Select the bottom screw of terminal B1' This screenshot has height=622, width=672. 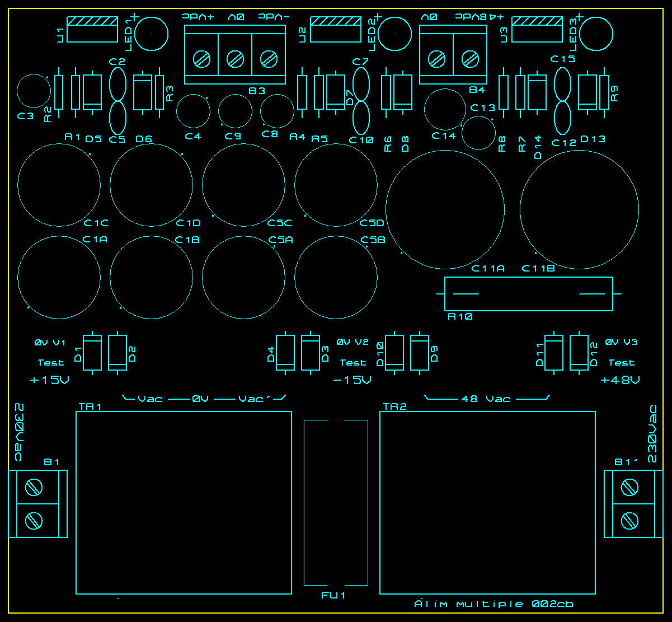(x=630, y=521)
